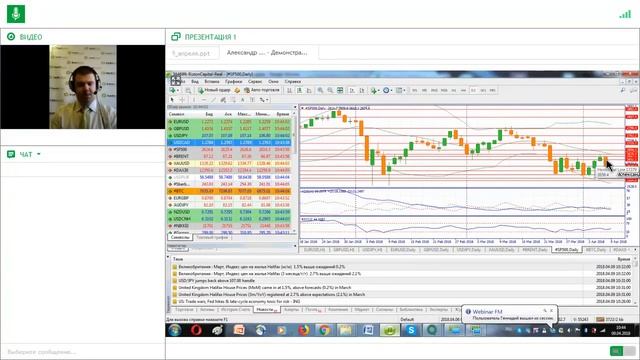
Task: Toggle the webinar microphone button
Action: [x=16, y=13]
